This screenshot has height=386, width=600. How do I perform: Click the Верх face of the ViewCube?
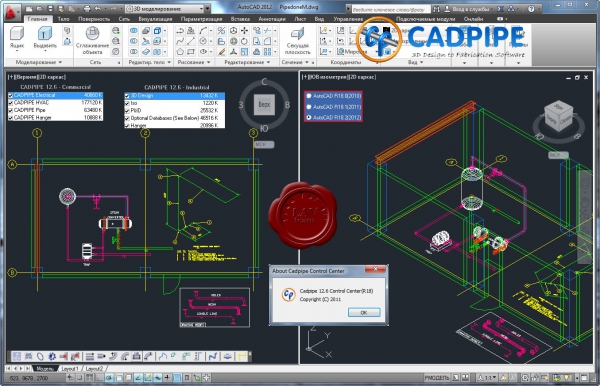coord(264,104)
